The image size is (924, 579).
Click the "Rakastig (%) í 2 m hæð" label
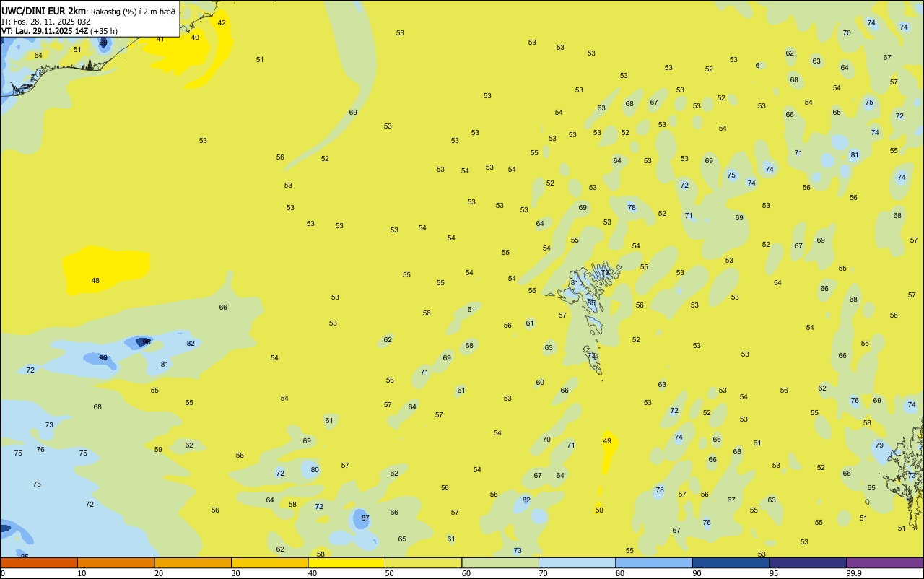(x=133, y=12)
